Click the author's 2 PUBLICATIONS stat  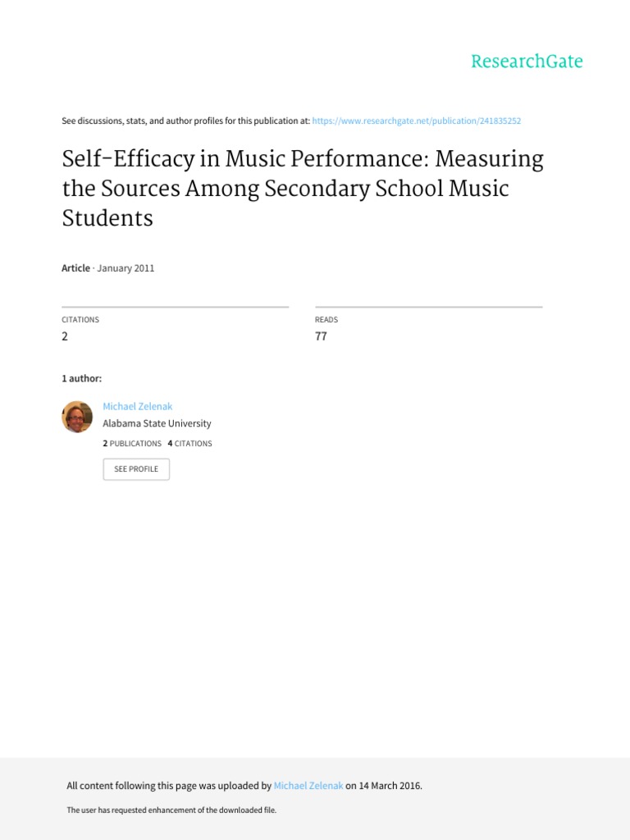[x=132, y=443]
